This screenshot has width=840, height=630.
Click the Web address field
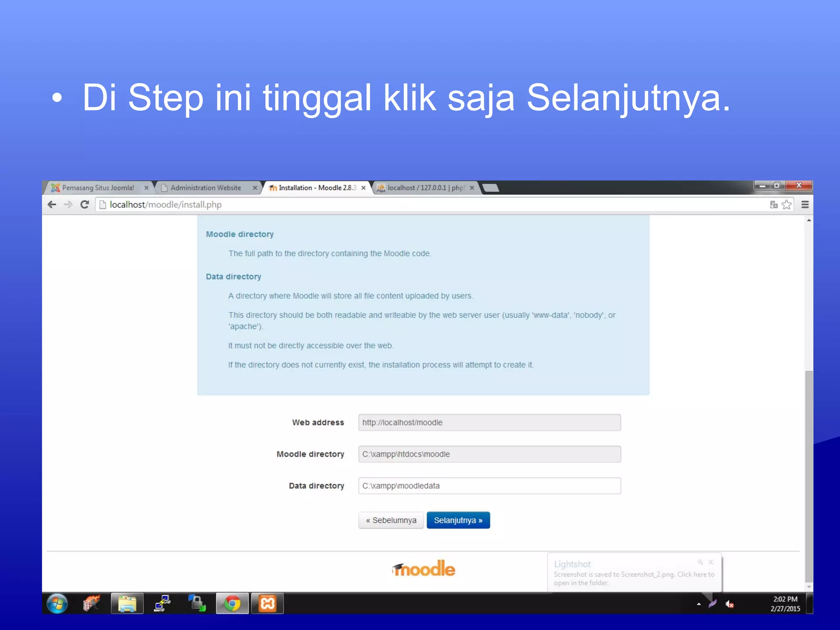pyautogui.click(x=489, y=422)
